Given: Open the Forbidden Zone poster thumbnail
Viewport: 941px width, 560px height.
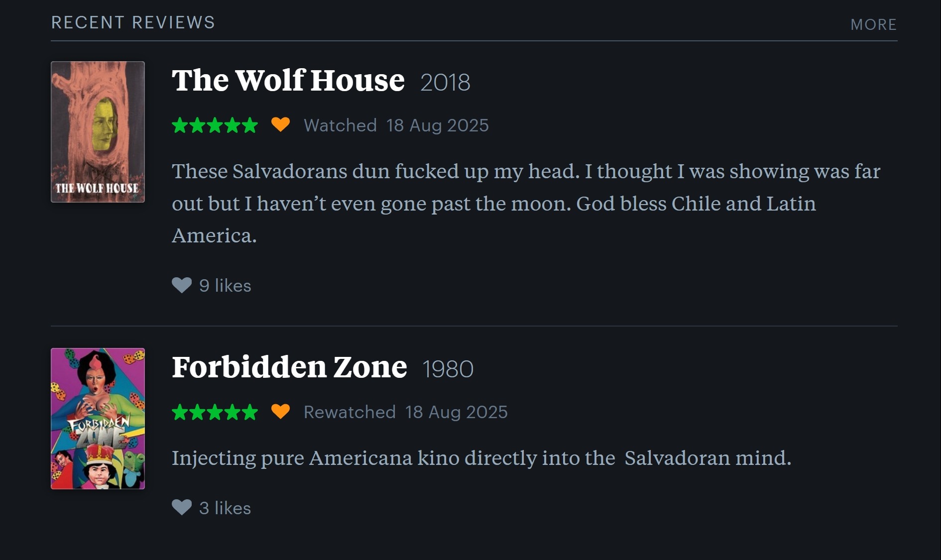Looking at the screenshot, I should (98, 419).
